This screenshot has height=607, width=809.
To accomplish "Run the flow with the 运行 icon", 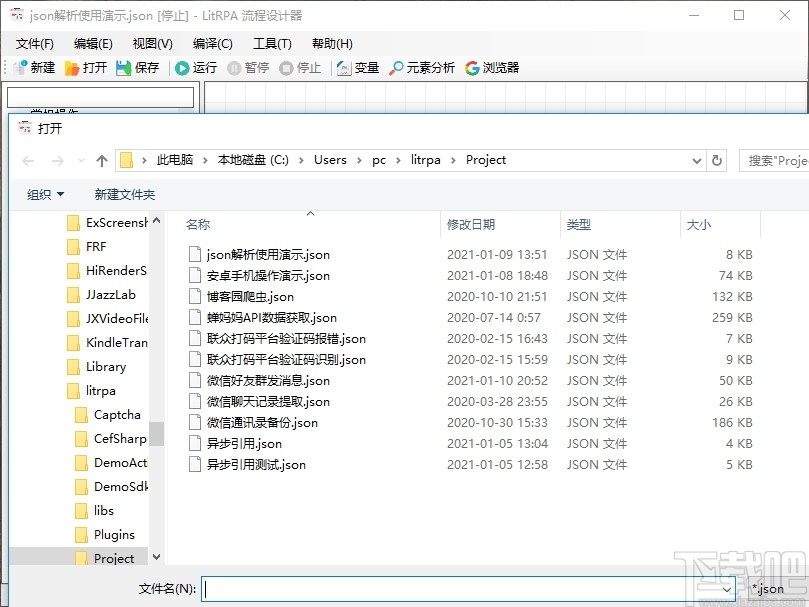I will coord(195,67).
